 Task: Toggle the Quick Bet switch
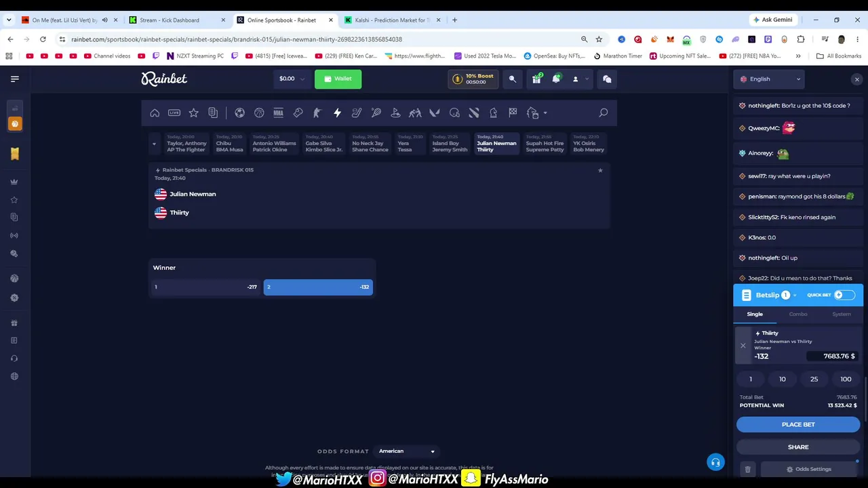(x=844, y=295)
